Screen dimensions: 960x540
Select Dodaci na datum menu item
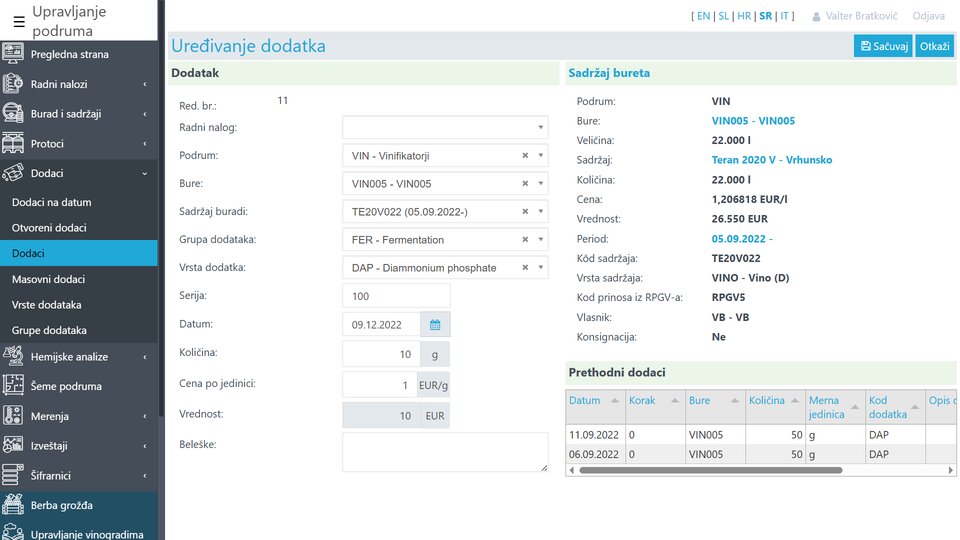pyautogui.click(x=51, y=202)
